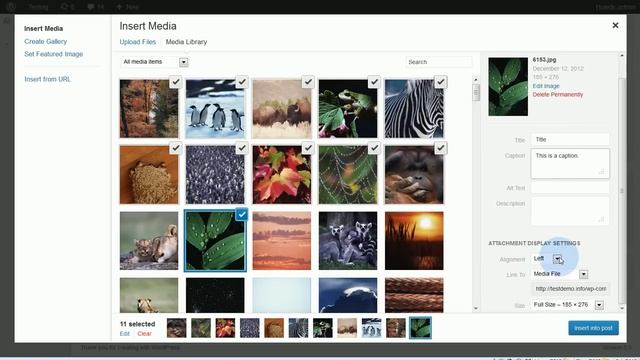640x360 pixels.
Task: Click media grid scrollbar down arrow
Action: point(476,309)
